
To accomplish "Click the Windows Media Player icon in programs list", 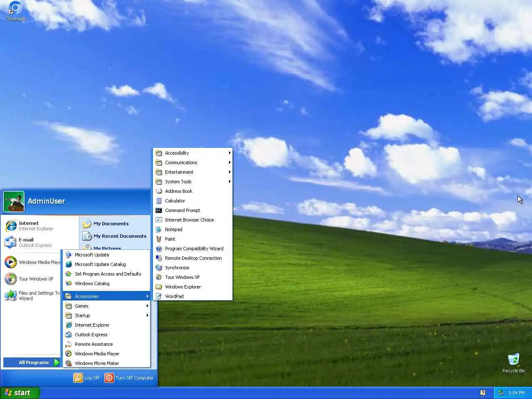I will coord(69,354).
